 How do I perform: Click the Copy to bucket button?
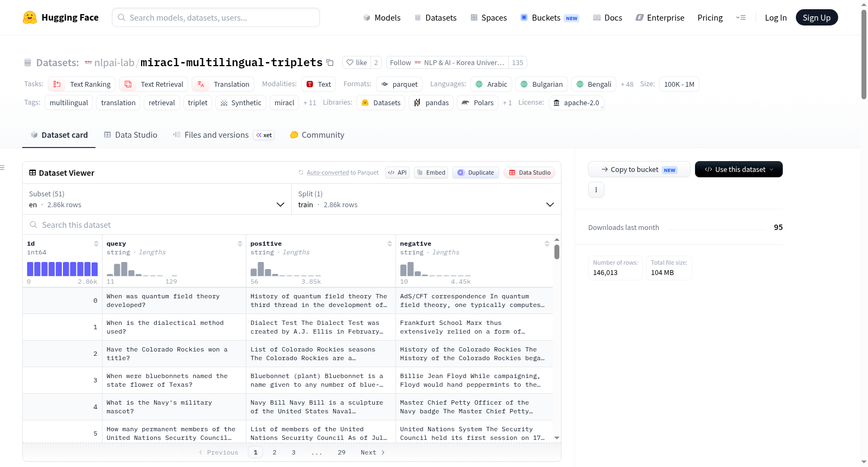639,169
